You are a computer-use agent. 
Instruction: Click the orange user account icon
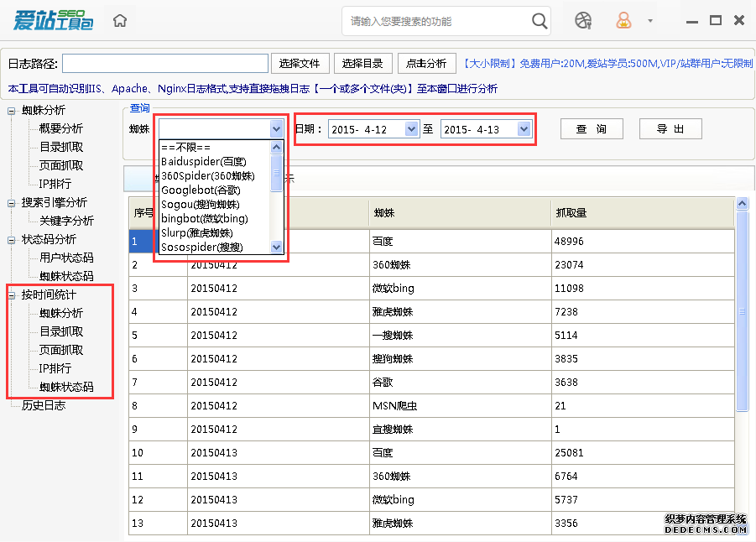[623, 21]
